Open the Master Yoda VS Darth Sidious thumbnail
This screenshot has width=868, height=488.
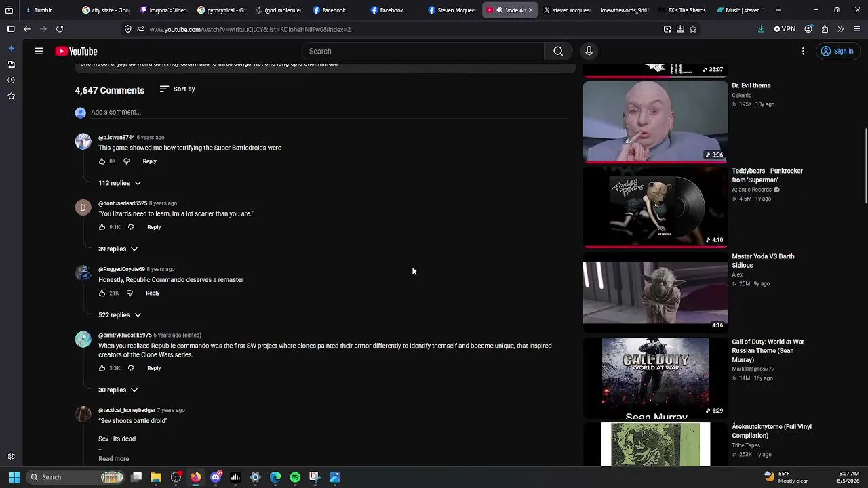pos(656,292)
